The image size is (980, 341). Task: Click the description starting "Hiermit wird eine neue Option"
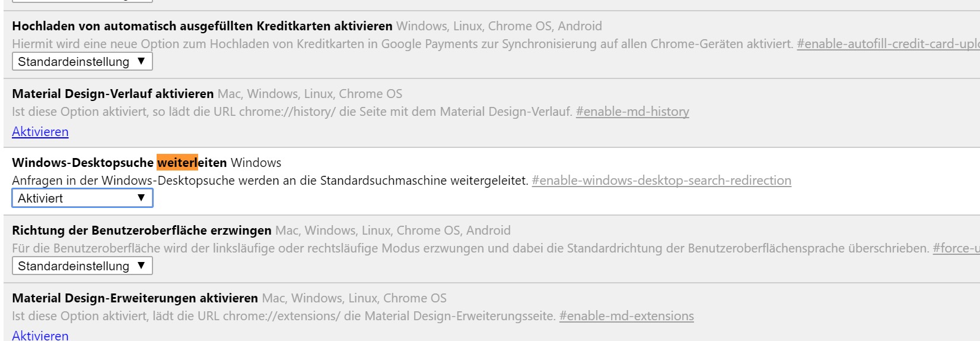tap(402, 44)
